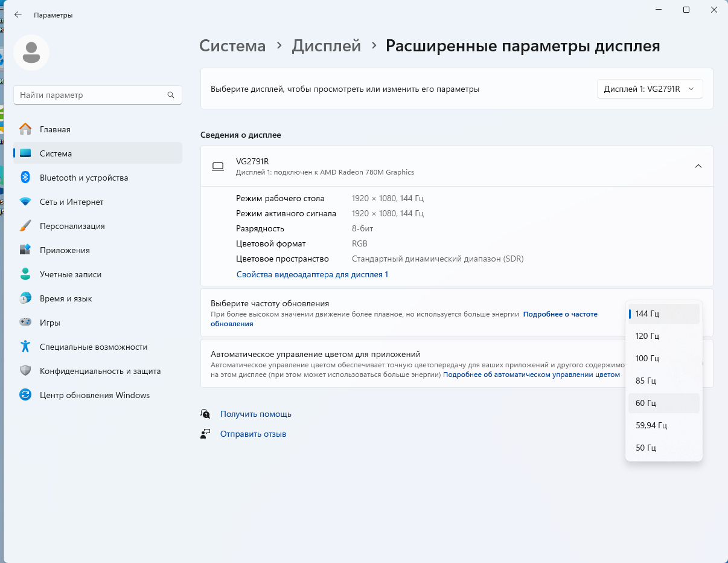This screenshot has width=728, height=563.
Task: Open Игры settings page
Action: click(98, 323)
